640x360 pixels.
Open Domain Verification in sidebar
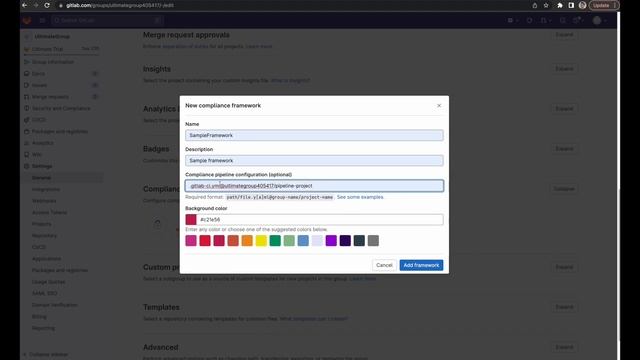coord(55,305)
